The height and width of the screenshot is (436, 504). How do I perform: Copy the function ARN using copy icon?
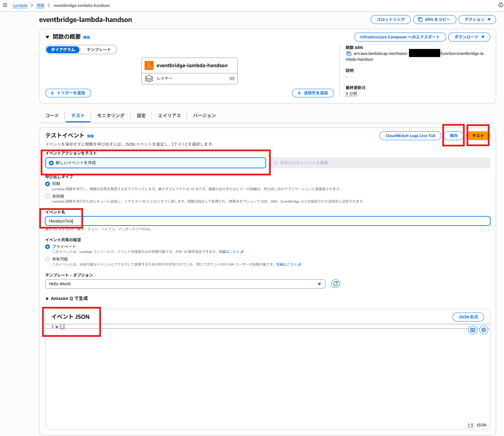[x=349, y=54]
